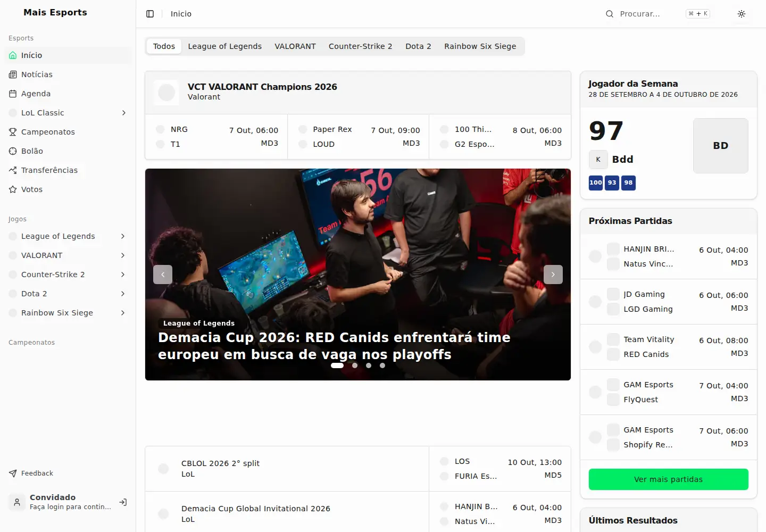Open Paper Rex vs LOUD match
The height and width of the screenshot is (532, 766).
(359, 137)
